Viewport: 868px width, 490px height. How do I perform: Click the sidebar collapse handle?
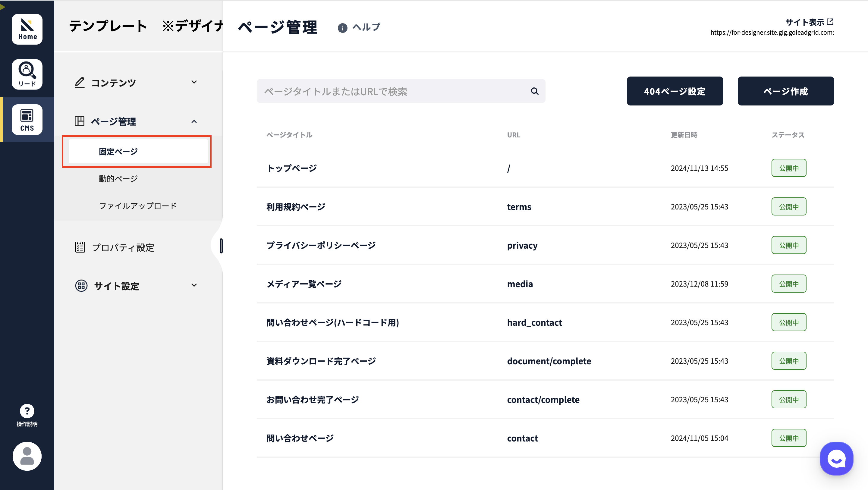coord(221,246)
